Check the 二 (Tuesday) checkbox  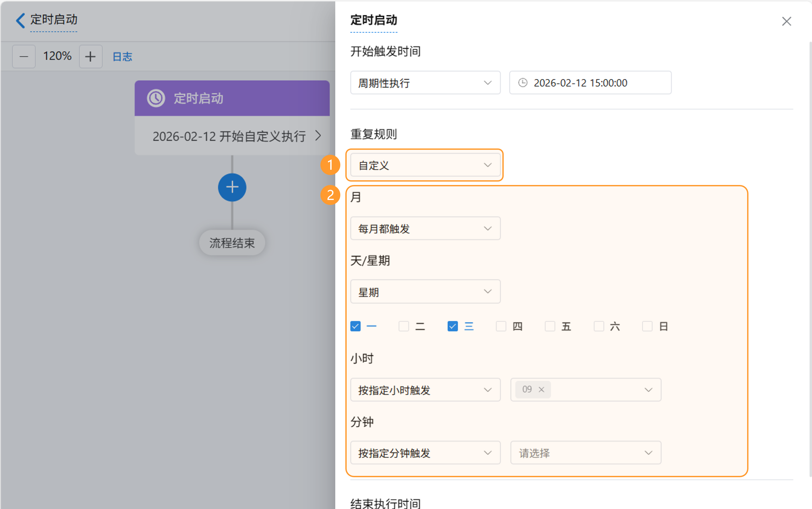[404, 326]
